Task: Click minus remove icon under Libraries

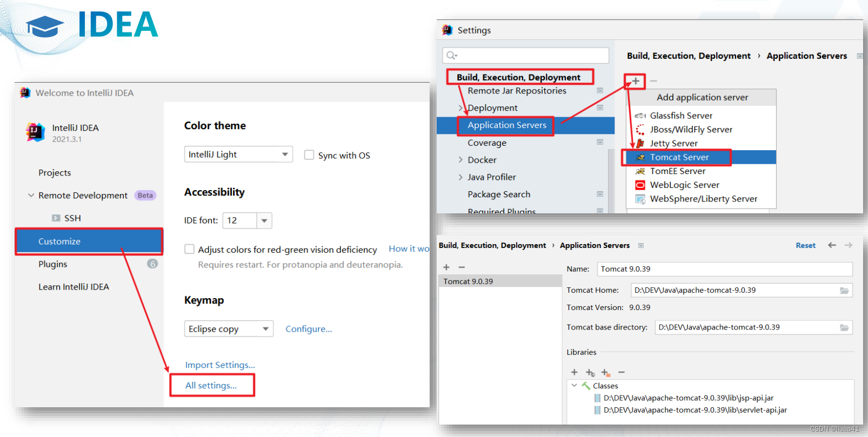Action: [622, 372]
